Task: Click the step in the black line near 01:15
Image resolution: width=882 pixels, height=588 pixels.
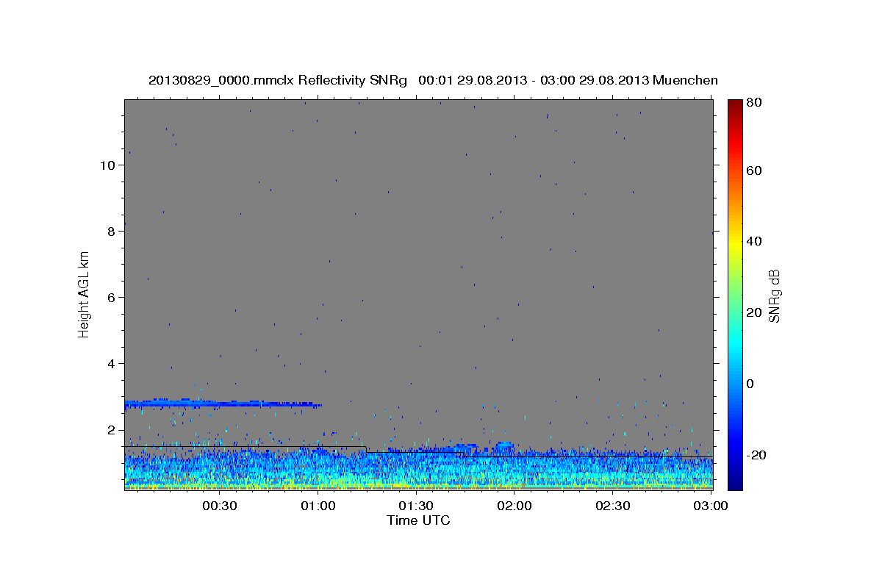Action: tap(366, 449)
